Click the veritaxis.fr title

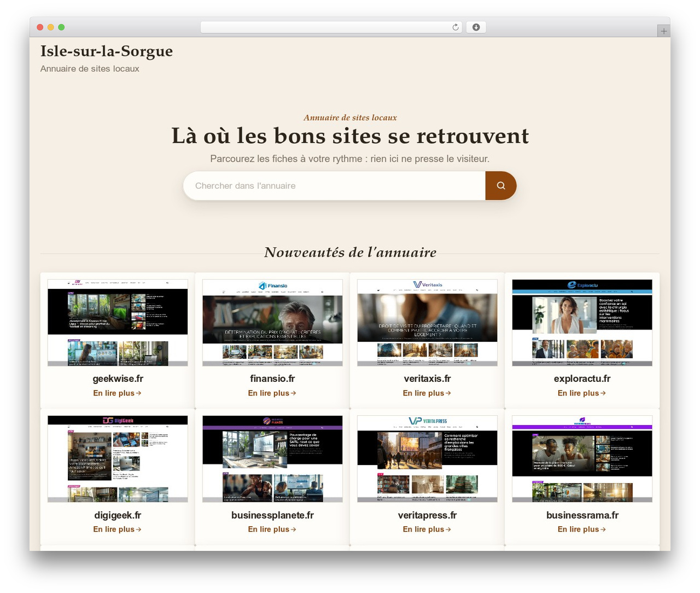pyautogui.click(x=427, y=379)
